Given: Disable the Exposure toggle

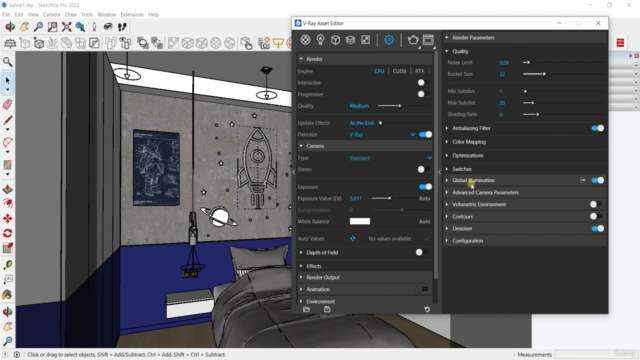Looking at the screenshot, I should [x=425, y=187].
